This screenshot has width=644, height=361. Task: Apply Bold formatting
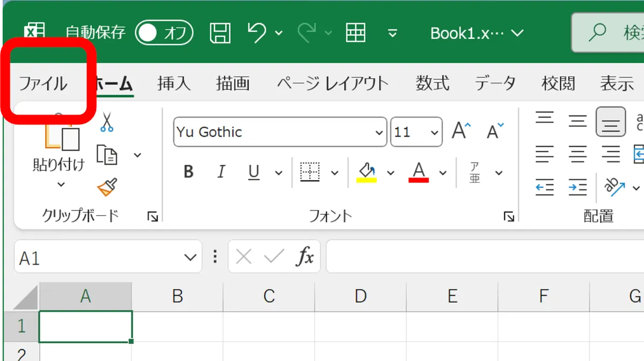click(188, 172)
